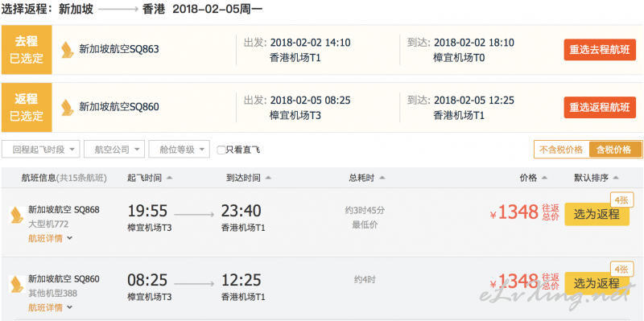This screenshot has width=644, height=321.
Task: Switch to 不含税价格 price view
Action: (x=561, y=150)
